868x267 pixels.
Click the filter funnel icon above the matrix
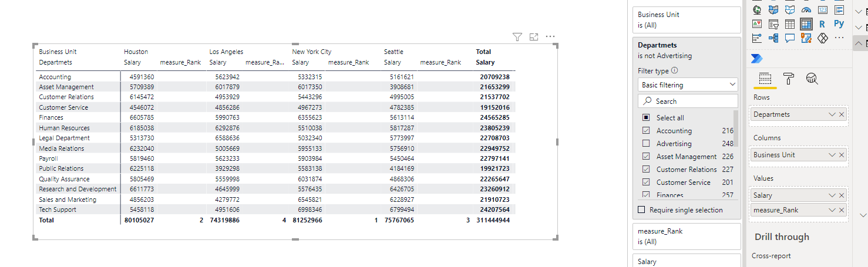coord(517,37)
